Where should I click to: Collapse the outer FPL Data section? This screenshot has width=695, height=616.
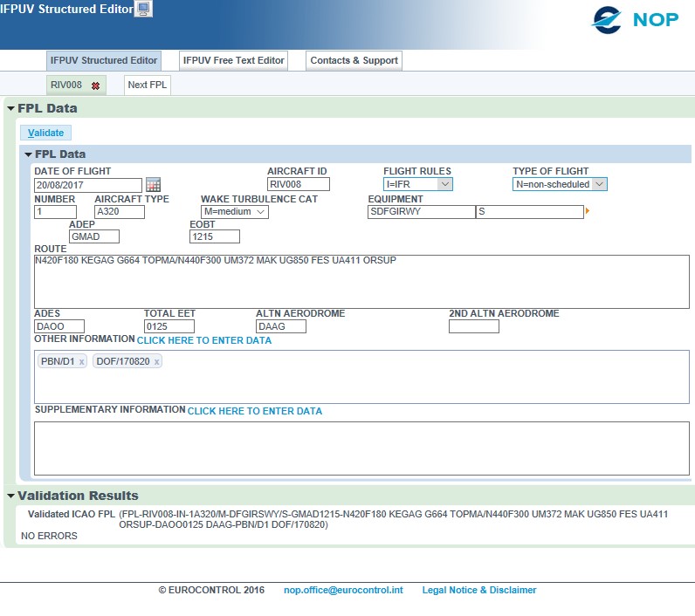click(x=11, y=108)
